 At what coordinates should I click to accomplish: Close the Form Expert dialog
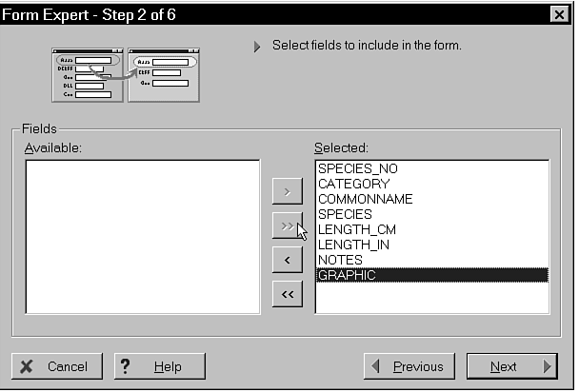559,15
